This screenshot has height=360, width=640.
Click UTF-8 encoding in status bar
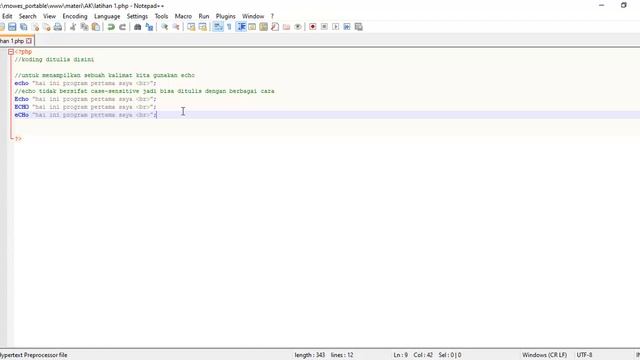(x=584, y=355)
